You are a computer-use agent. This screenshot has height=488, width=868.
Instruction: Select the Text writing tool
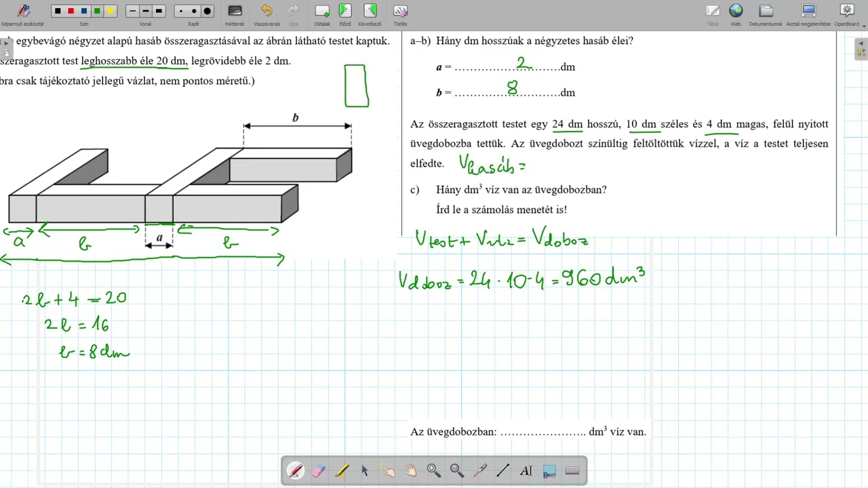526,470
